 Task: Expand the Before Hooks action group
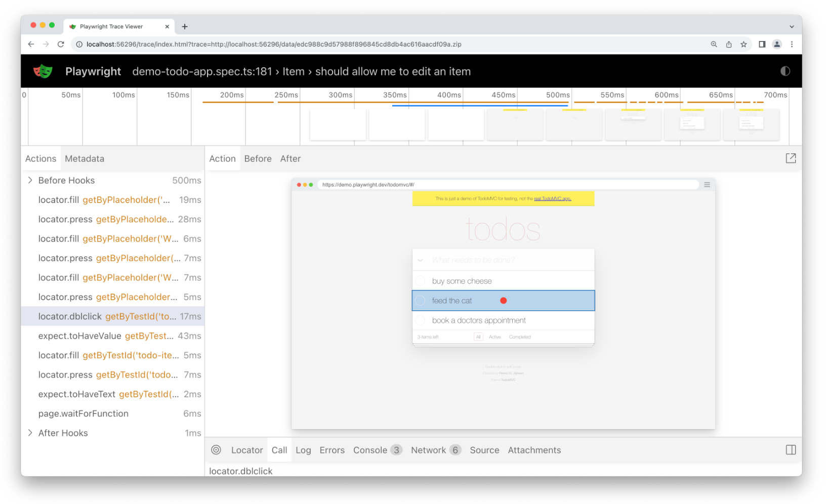(30, 180)
